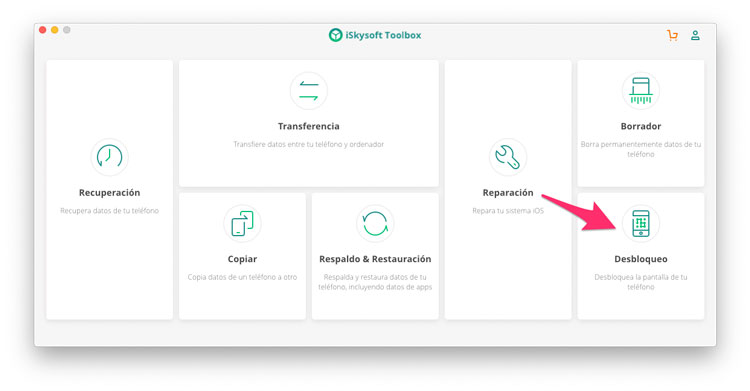Click 'Desbloquea la pantalla de tu teléfono'

[x=640, y=282]
